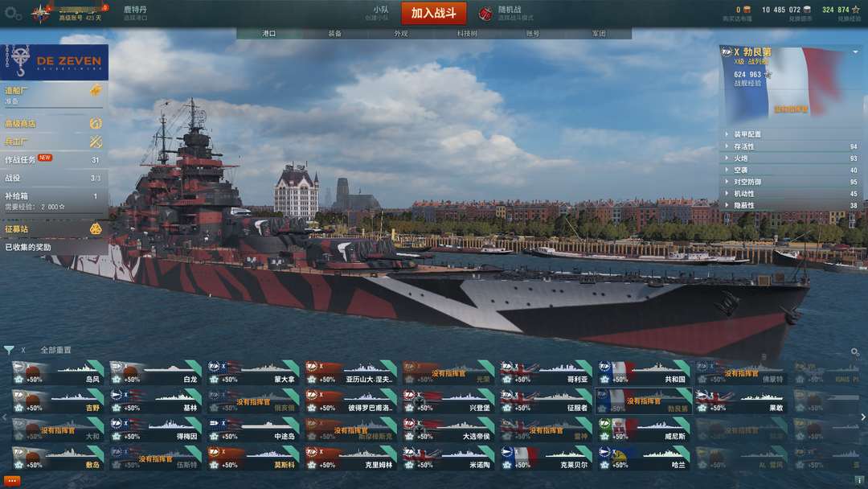This screenshot has width=868, height=489.
Task: Click the ship filter funnel icon
Action: point(8,350)
